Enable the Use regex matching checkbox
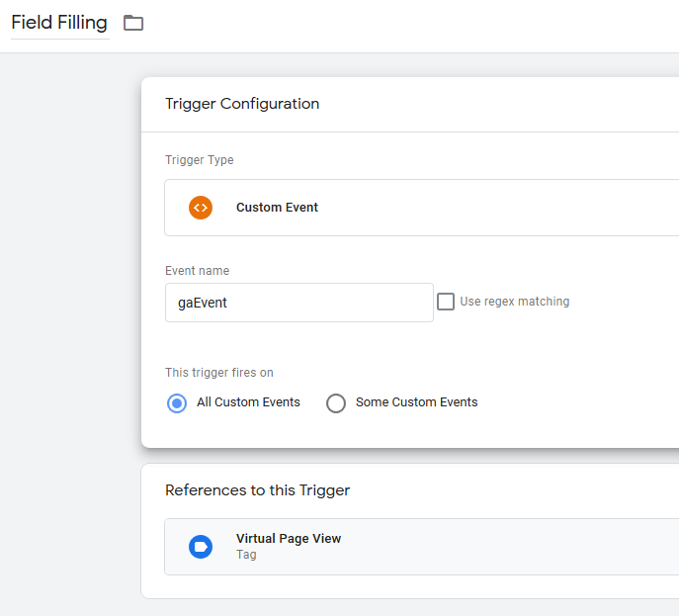 pos(446,302)
